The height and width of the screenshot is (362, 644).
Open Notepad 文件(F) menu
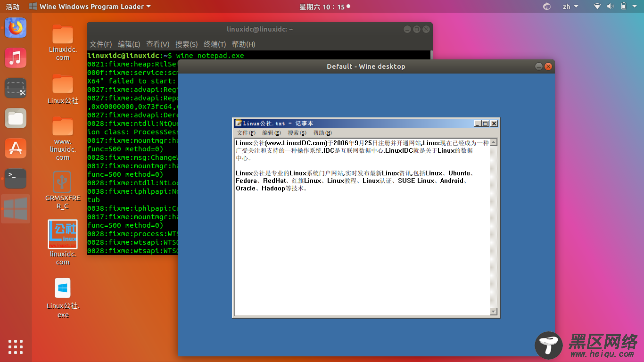[246, 133]
